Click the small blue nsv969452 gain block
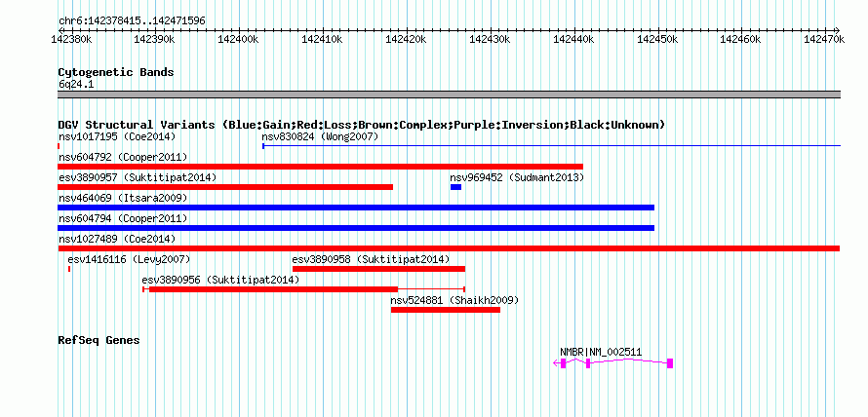 click(x=455, y=187)
